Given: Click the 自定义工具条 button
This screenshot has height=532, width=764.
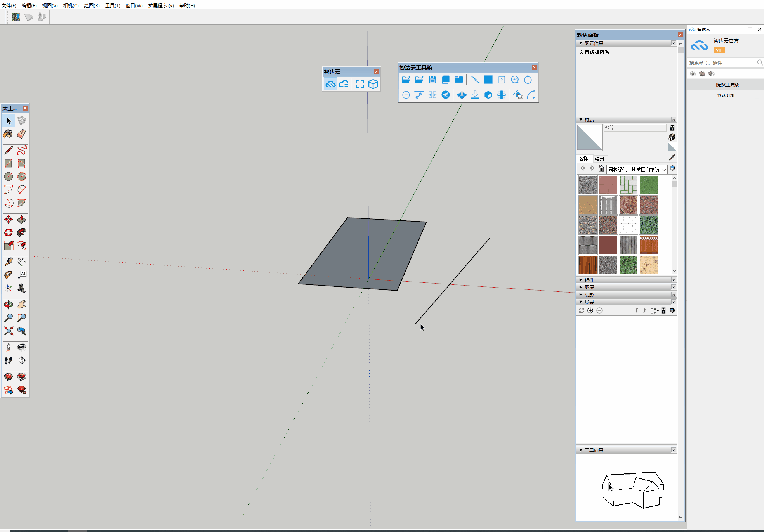Looking at the screenshot, I should coord(726,85).
